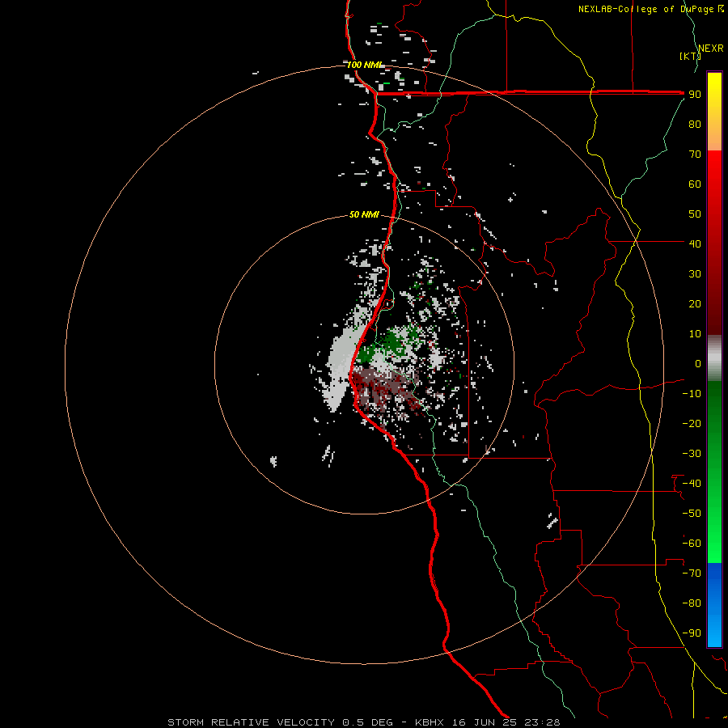
Task: Click the storm relative velocity footer caption
Action: pos(363,722)
